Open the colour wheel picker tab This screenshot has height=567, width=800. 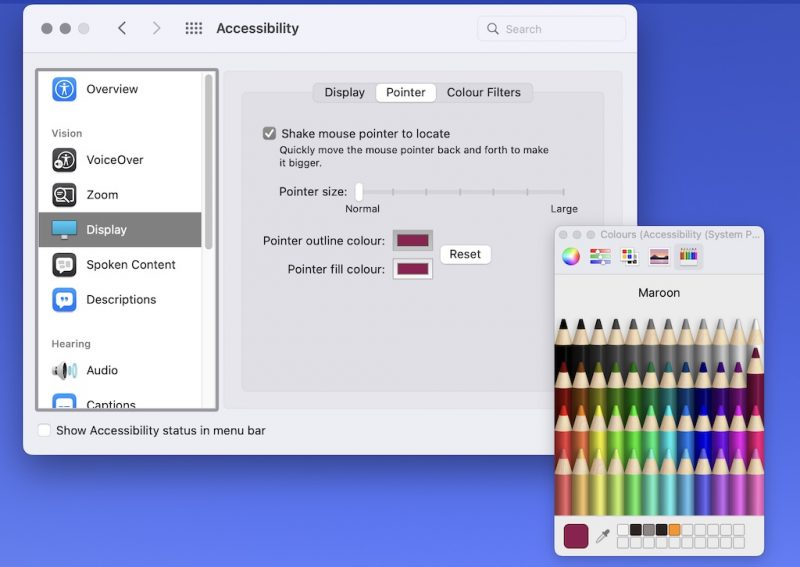571,256
